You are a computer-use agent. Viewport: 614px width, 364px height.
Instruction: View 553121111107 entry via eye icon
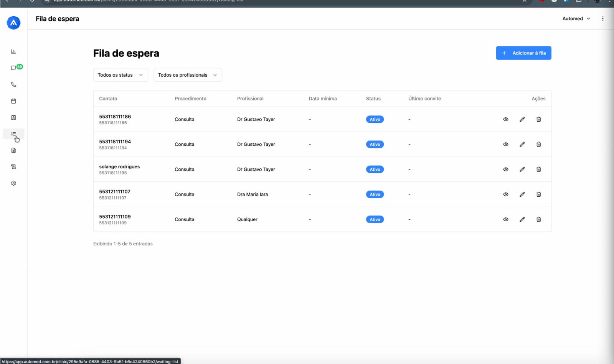tap(506, 194)
